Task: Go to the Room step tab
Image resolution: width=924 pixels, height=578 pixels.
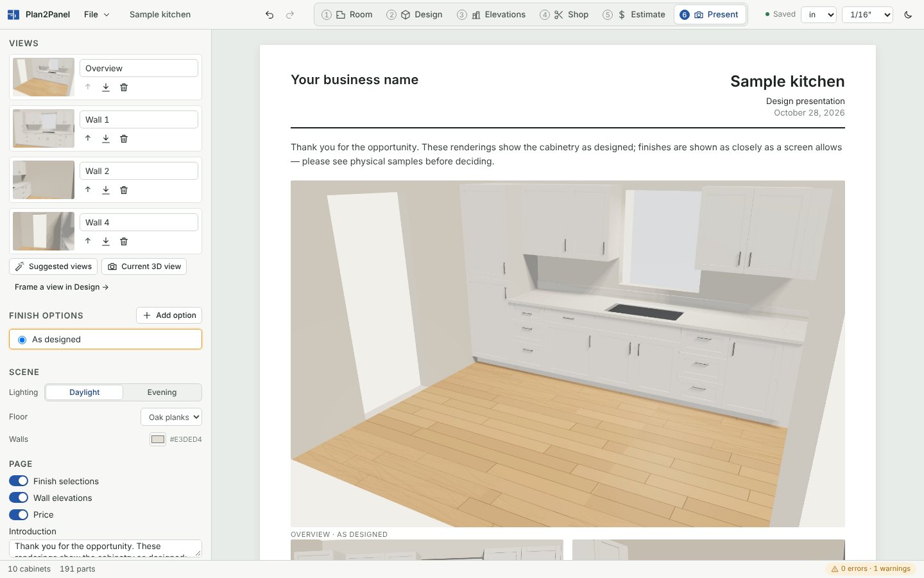Action: pos(347,15)
